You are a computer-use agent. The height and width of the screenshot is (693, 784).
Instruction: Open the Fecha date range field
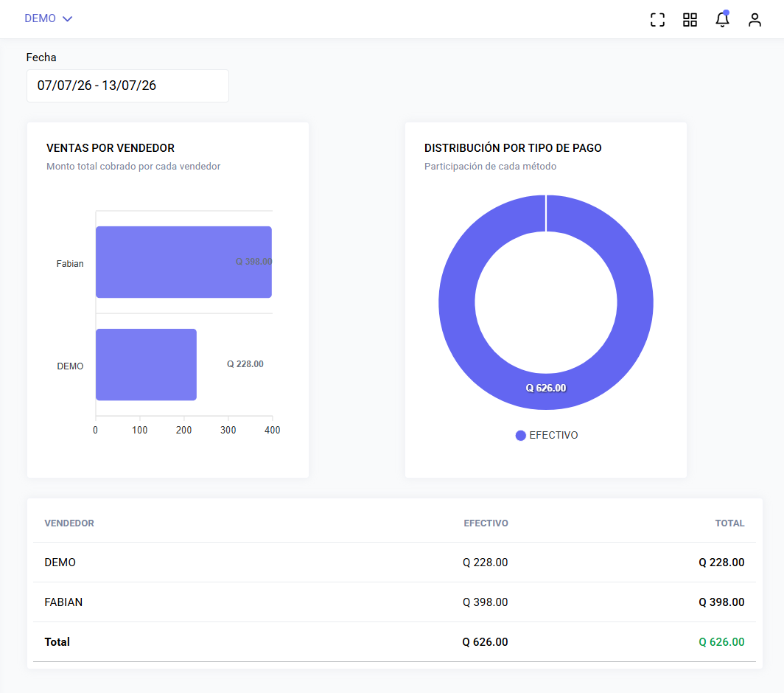click(x=127, y=86)
